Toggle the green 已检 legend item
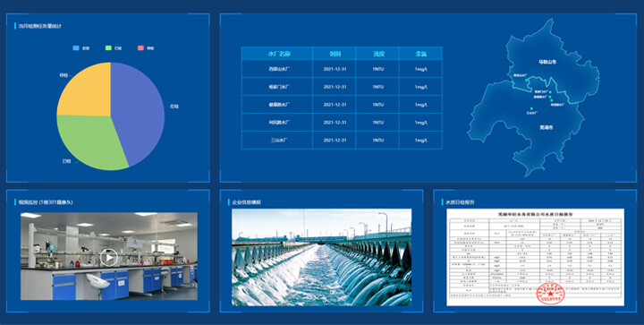The width and height of the screenshot is (644, 325). [114, 48]
